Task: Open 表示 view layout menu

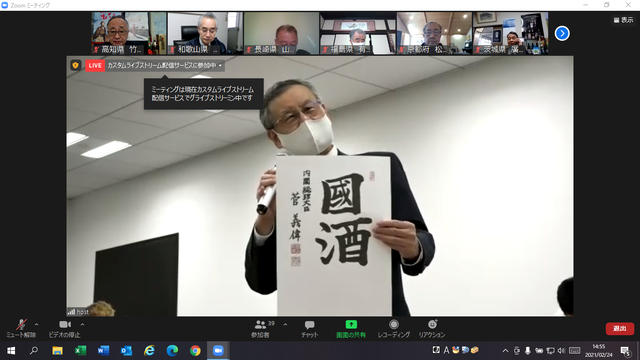Action: (623, 20)
